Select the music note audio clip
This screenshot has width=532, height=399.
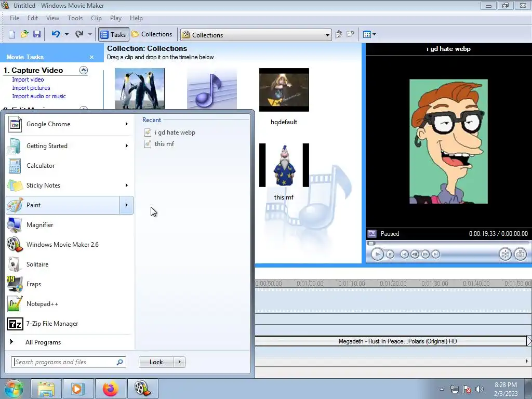pyautogui.click(x=212, y=88)
